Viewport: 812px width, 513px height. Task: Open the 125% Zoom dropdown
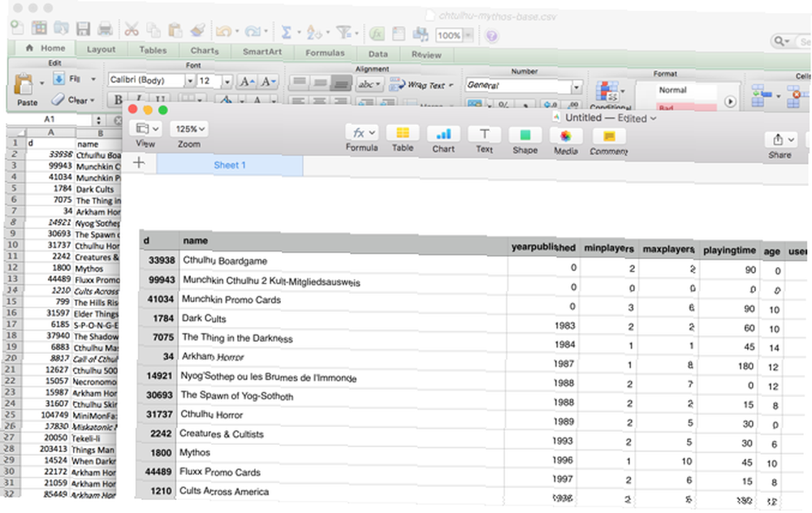coord(189,128)
